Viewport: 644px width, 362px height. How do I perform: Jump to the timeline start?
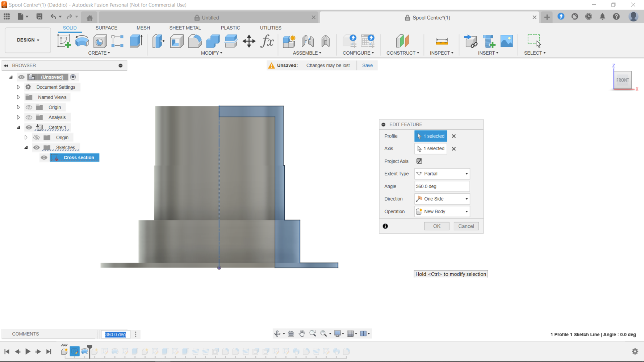(7, 352)
